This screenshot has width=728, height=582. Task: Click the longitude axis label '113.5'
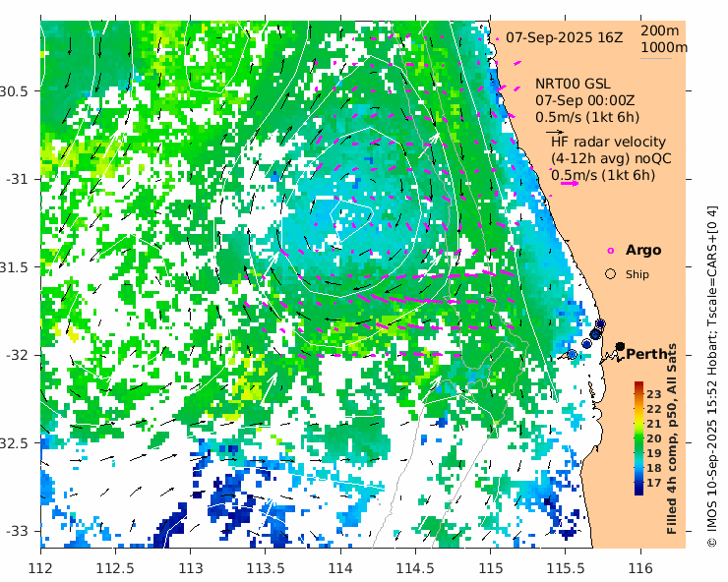[265, 568]
